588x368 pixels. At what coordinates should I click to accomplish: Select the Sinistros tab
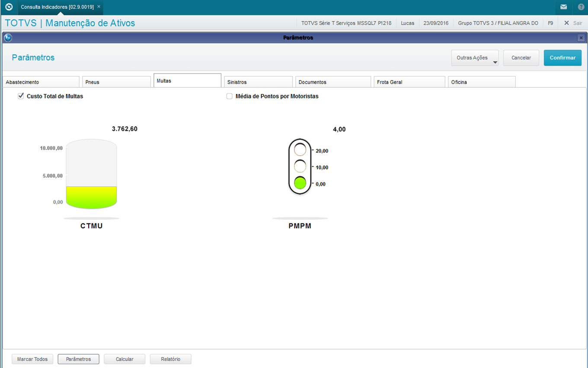click(258, 82)
